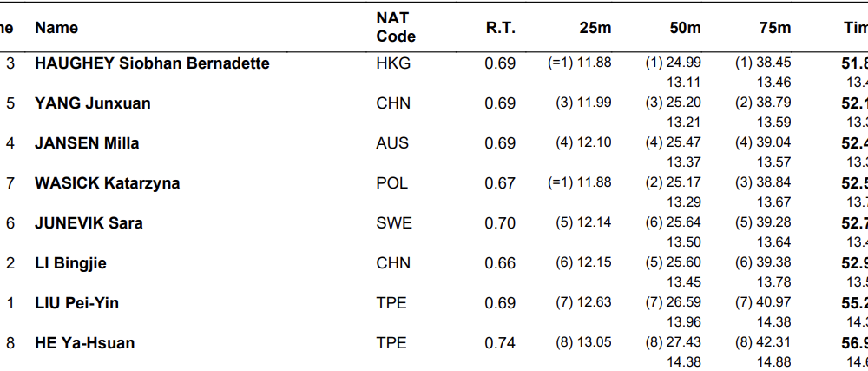
Task: Click LIU Pei-Yin's name
Action: pyautogui.click(x=76, y=303)
